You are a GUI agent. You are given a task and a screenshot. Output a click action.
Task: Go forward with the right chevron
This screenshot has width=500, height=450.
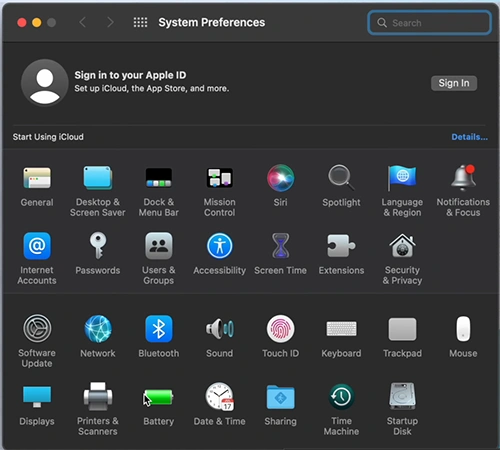point(110,22)
